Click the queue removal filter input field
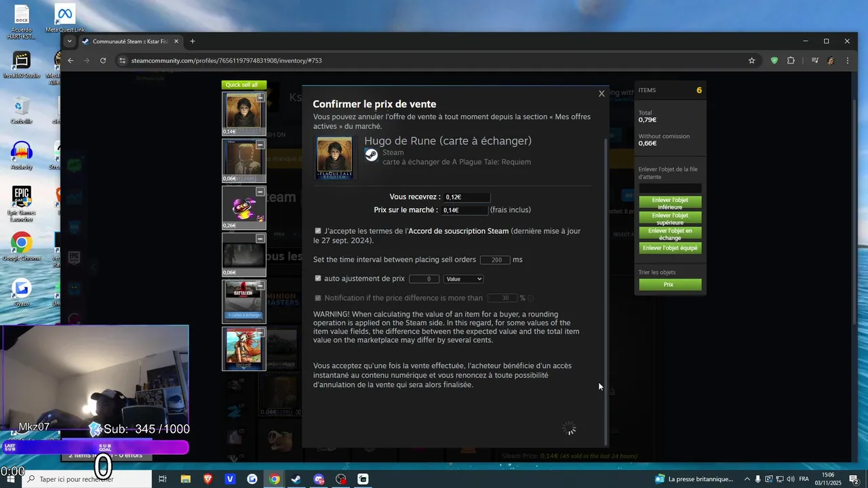 (670, 188)
